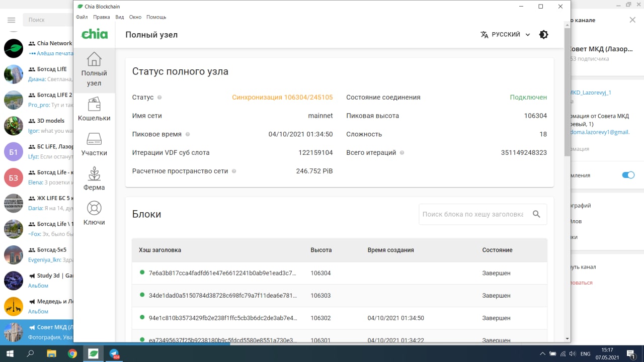The image size is (644, 362).
Task: Click help icon next to Всего итераций
Action: coord(402,153)
